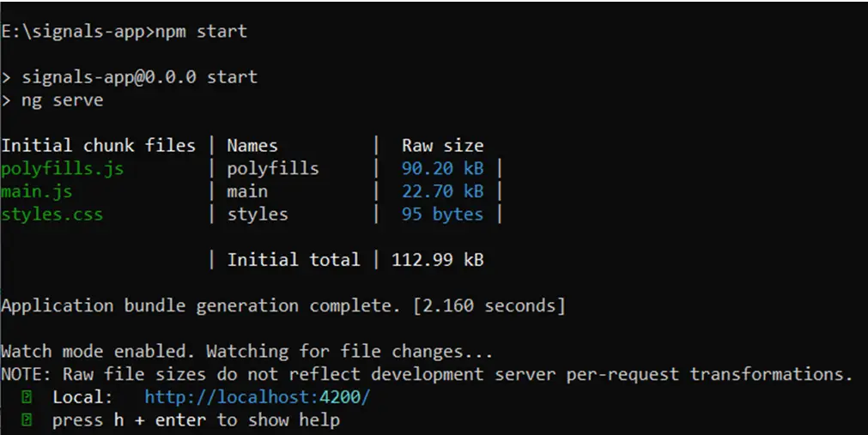Select the styles.css file name
The width and height of the screenshot is (868, 435).
[52, 214]
